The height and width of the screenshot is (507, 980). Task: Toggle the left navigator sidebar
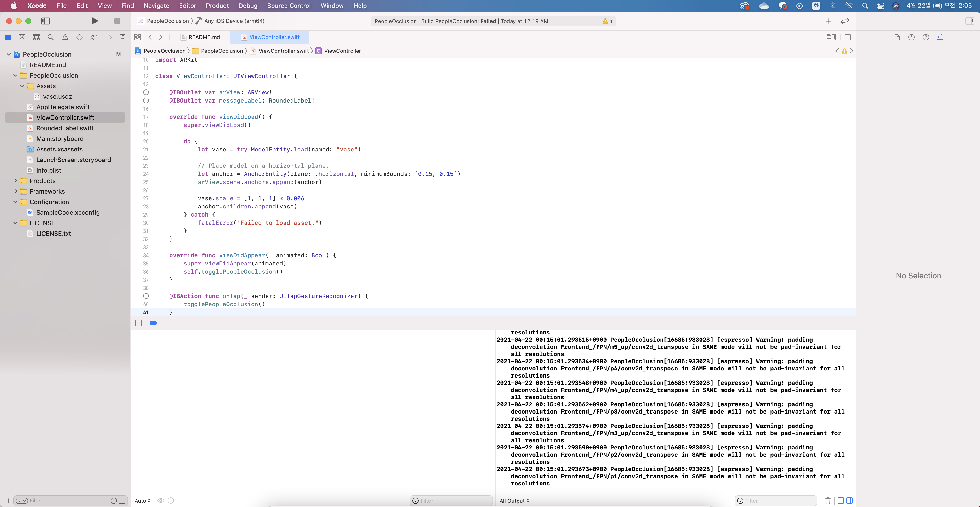pos(45,21)
